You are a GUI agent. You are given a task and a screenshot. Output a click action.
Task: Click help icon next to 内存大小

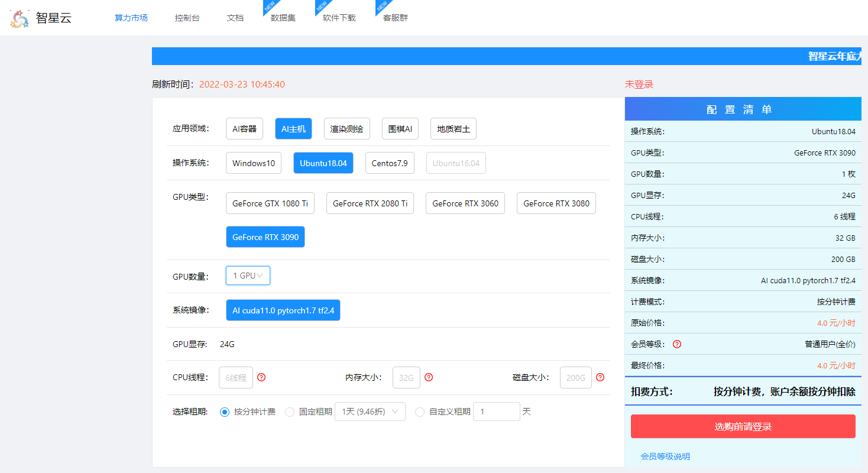pyautogui.click(x=429, y=377)
